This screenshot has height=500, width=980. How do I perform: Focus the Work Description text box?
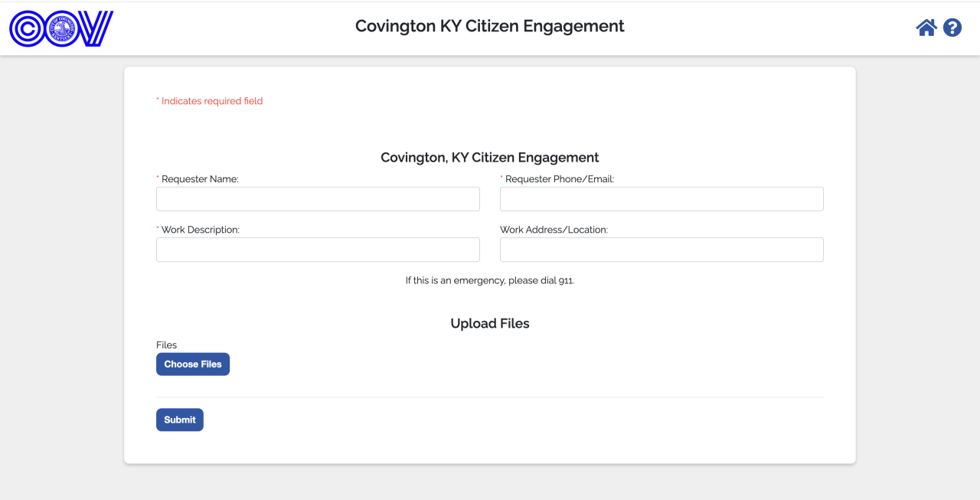point(317,249)
